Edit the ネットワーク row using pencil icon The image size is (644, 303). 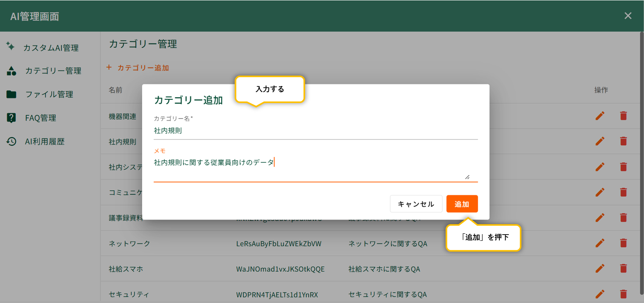point(600,243)
